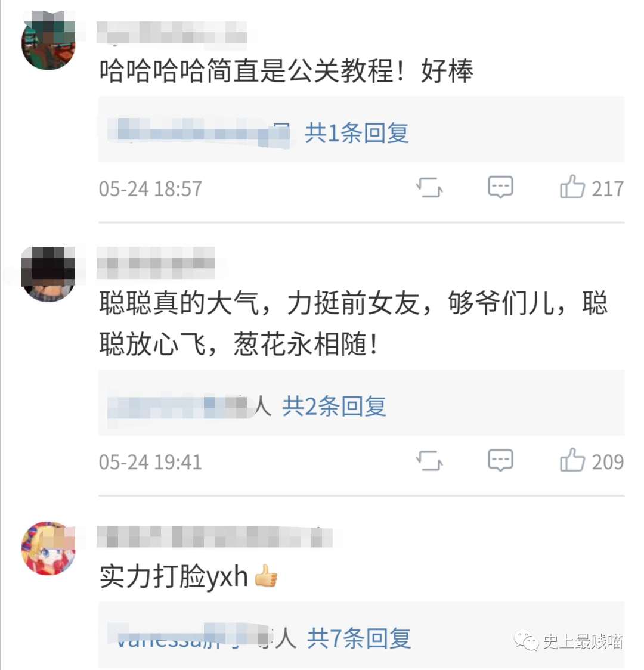Open blurred username of first commenter
644x670 pixels.
pyautogui.click(x=172, y=32)
